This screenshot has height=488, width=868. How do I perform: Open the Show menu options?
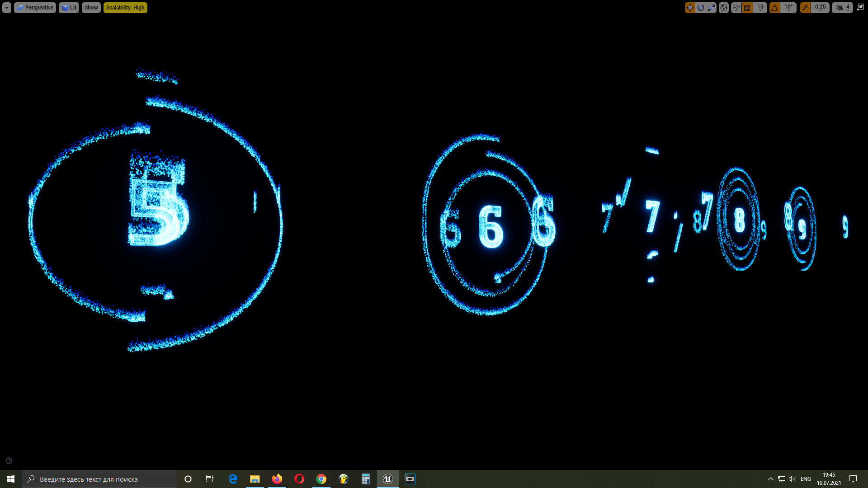90,7
